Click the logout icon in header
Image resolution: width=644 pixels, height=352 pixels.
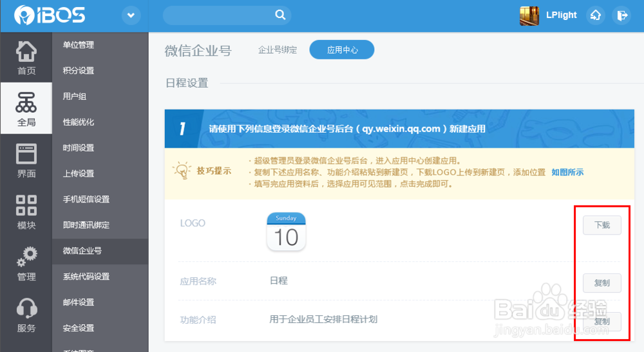pos(621,15)
